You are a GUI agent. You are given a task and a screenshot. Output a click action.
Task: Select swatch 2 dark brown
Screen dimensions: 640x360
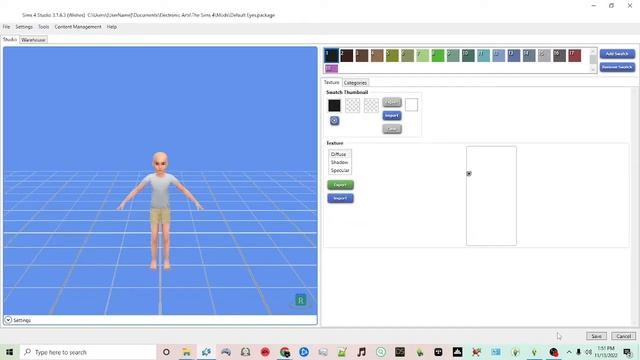347,56
